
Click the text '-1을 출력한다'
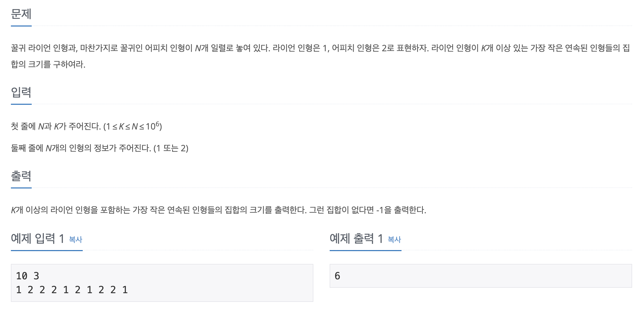pos(401,210)
